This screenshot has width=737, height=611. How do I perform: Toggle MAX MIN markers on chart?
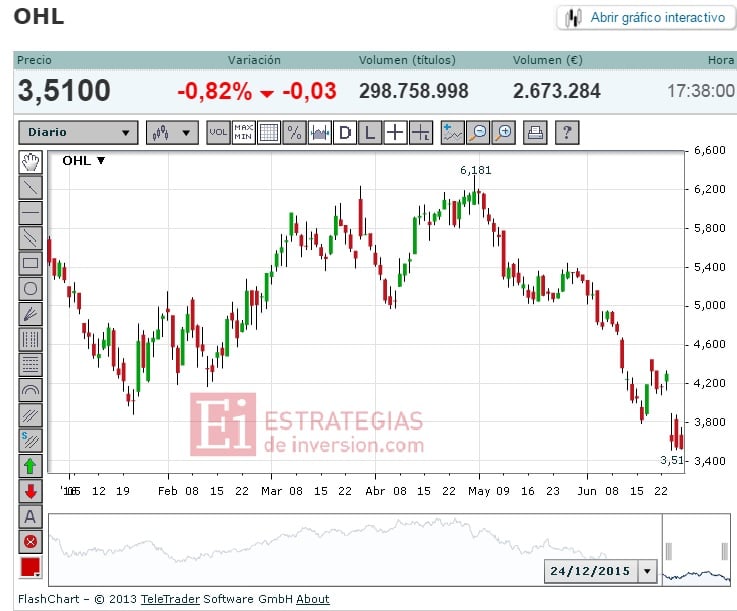coord(243,133)
